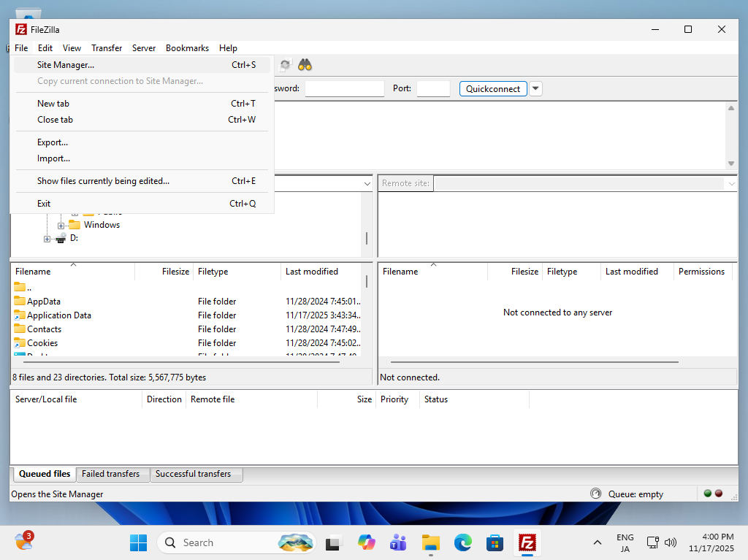The width and height of the screenshot is (748, 560).
Task: Click the Password input field
Action: pos(343,88)
